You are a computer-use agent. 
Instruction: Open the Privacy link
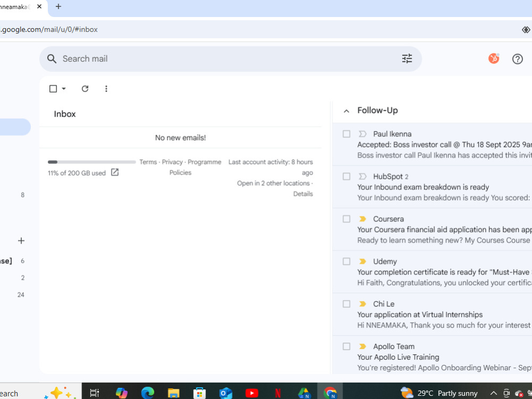click(x=172, y=162)
